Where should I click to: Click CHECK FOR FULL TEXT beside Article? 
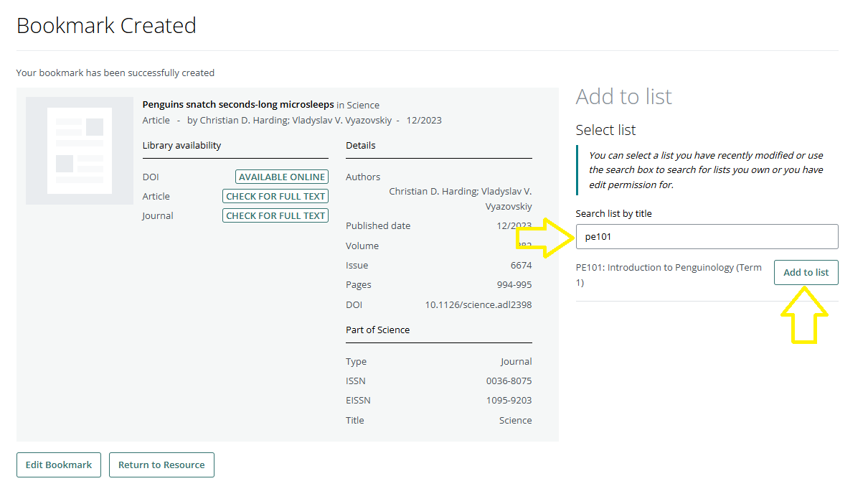click(275, 196)
